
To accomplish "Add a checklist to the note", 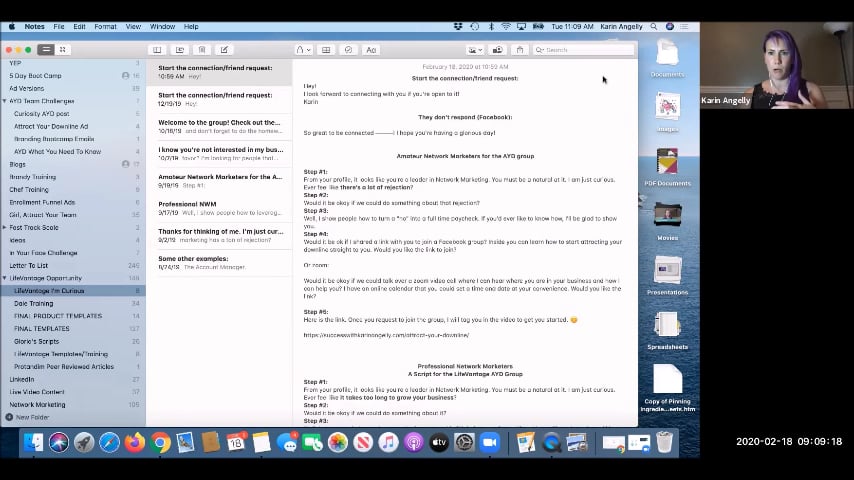I will click(x=348, y=50).
